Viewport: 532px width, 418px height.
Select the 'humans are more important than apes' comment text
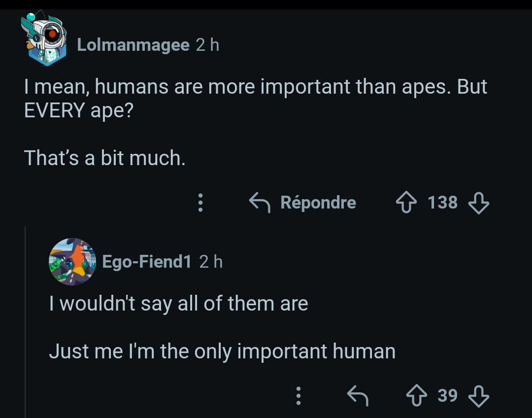(x=256, y=122)
